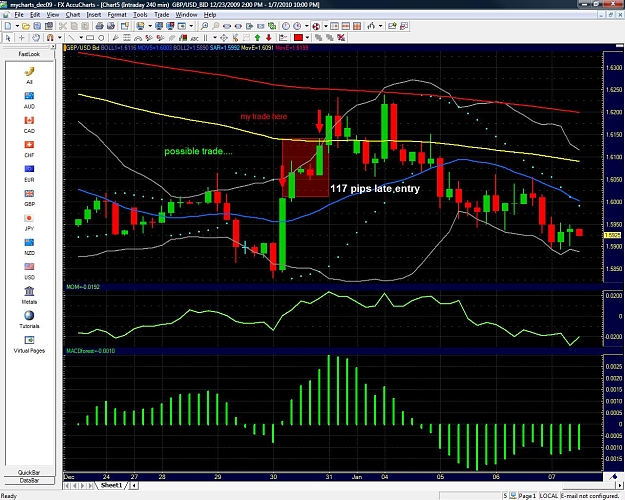This screenshot has width=625, height=500.
Task: Open the Edit menu
Action: click(x=35, y=15)
